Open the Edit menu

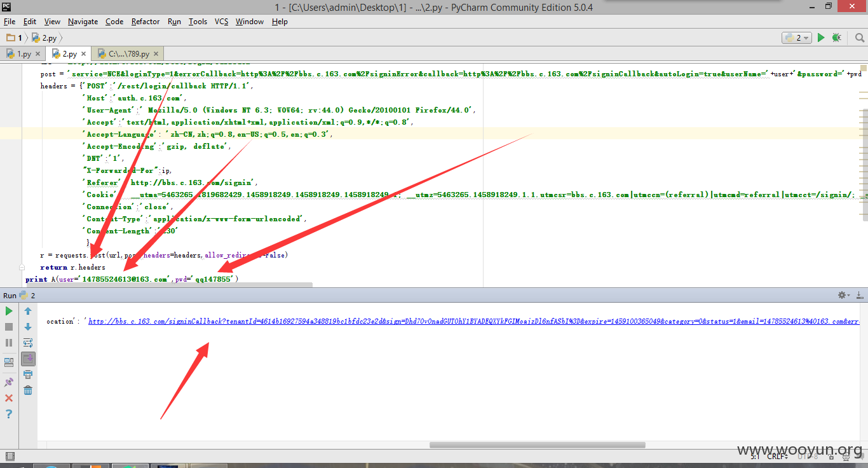pyautogui.click(x=30, y=22)
